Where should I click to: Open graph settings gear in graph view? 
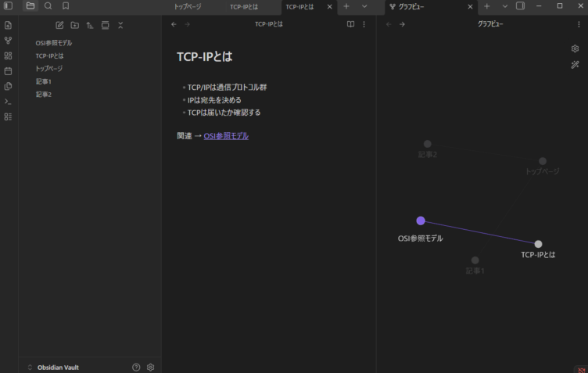(x=575, y=48)
